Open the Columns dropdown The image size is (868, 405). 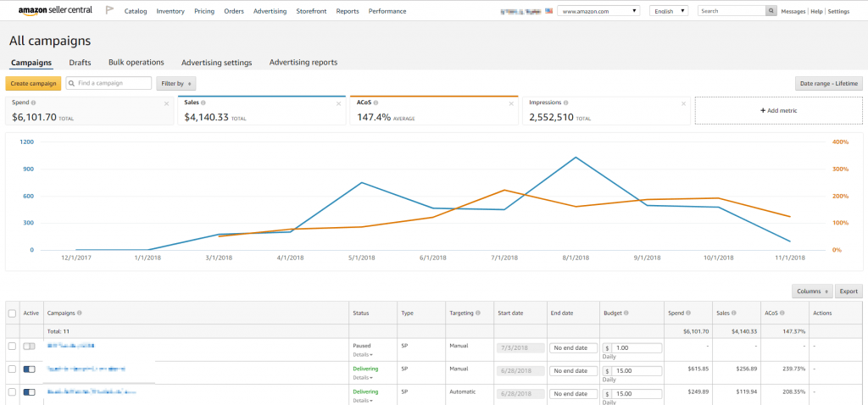coord(812,291)
